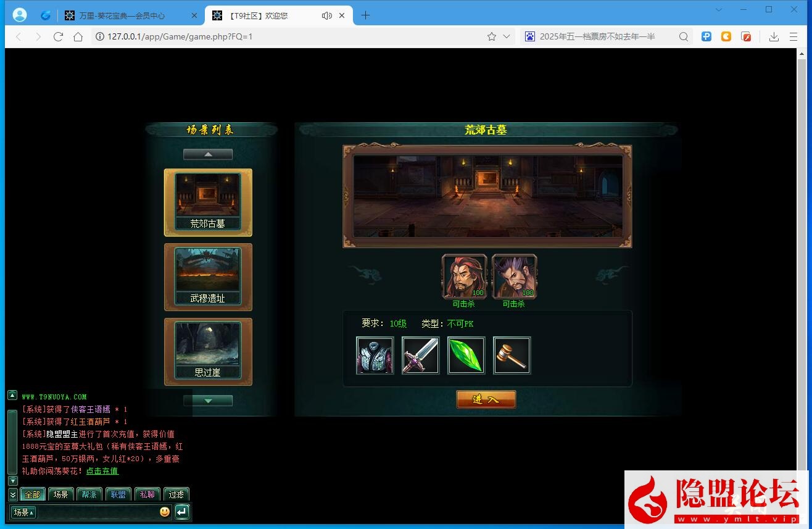This screenshot has height=529, width=812.
Task: Select the purple-haired boss portrait
Action: coord(514,277)
